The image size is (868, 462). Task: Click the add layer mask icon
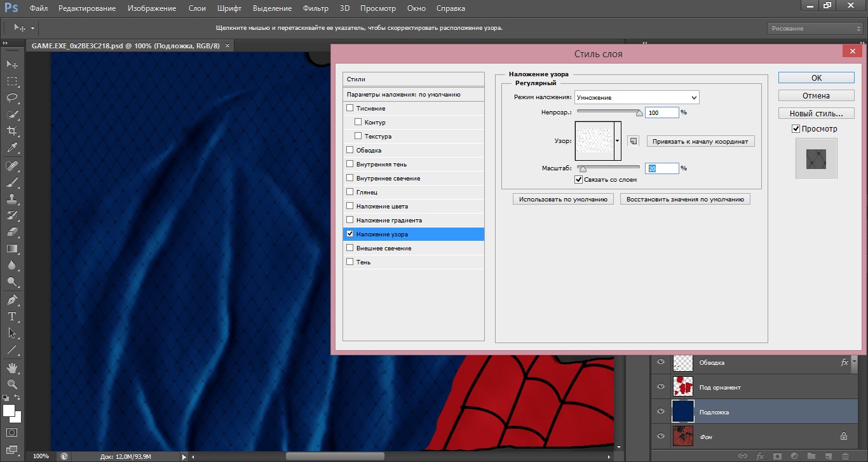[777, 456]
